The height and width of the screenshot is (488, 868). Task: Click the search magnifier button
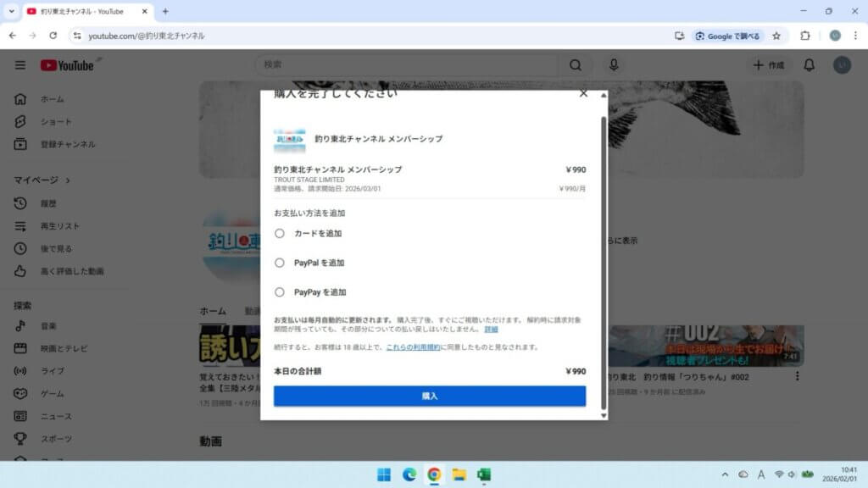(x=576, y=65)
